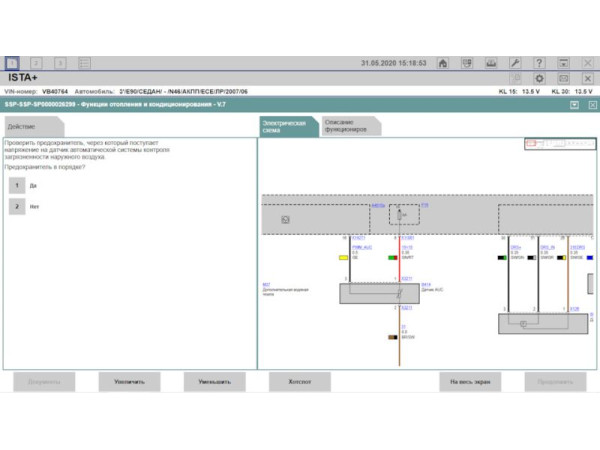Click the diagram overview minimap thumbnail
This screenshot has width=600, height=450.
point(559,144)
